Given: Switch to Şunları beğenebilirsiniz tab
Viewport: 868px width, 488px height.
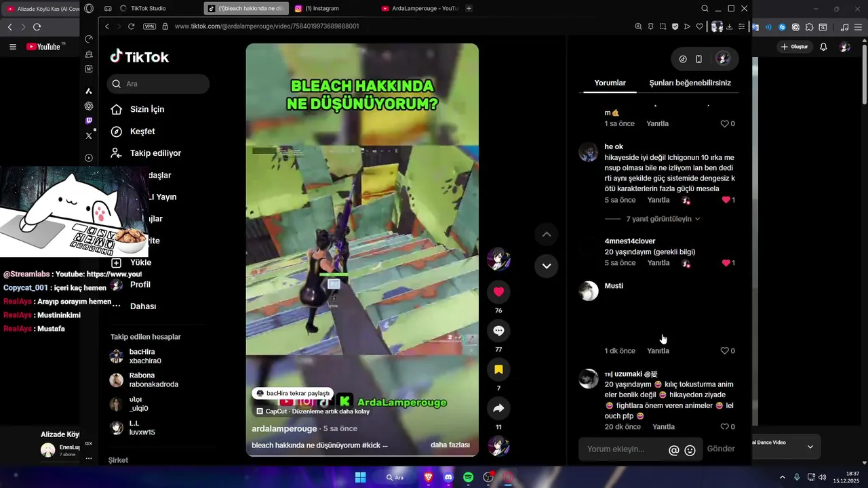Looking at the screenshot, I should click(690, 83).
